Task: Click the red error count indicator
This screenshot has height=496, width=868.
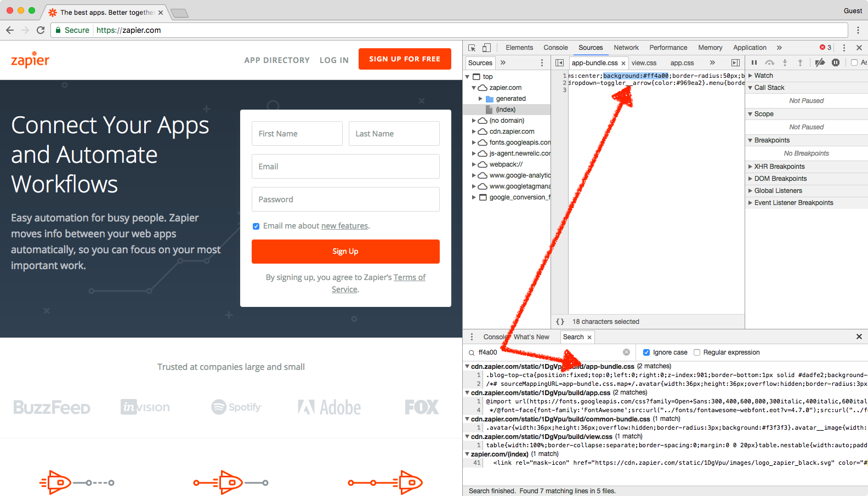Action: coord(825,48)
